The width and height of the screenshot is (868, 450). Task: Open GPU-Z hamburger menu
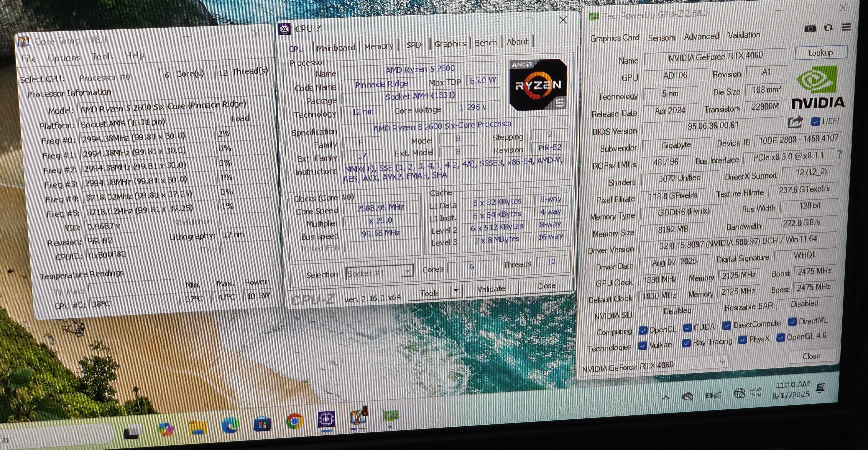click(x=847, y=27)
